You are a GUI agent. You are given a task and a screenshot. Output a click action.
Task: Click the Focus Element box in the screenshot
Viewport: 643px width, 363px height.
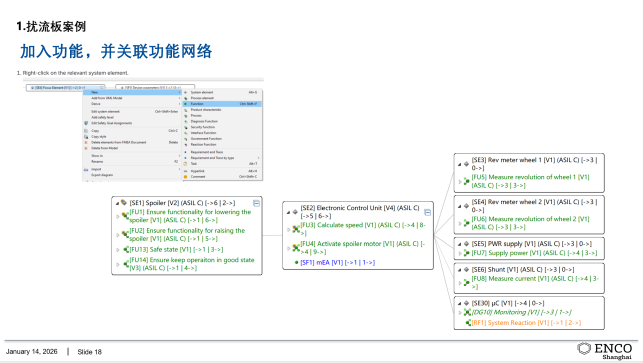(x=66, y=87)
